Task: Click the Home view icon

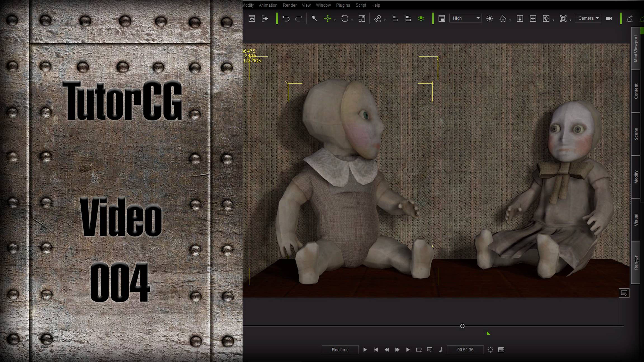Action: click(x=503, y=18)
